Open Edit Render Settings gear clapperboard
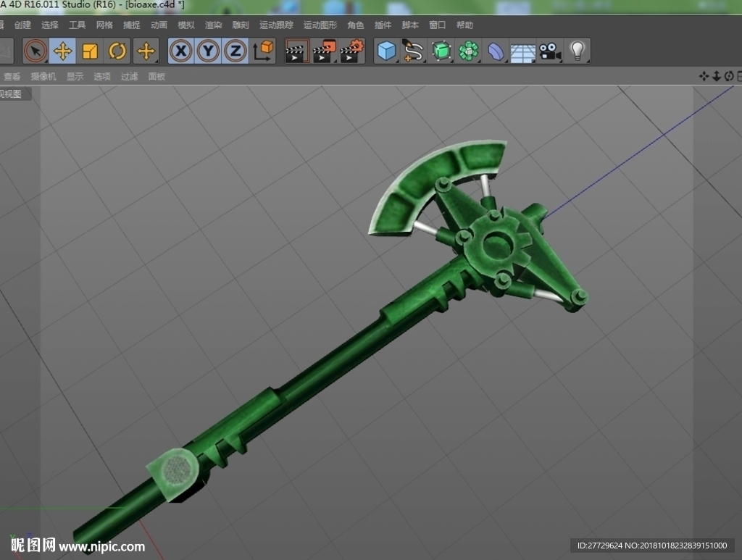This screenshot has height=560, width=742. click(352, 51)
